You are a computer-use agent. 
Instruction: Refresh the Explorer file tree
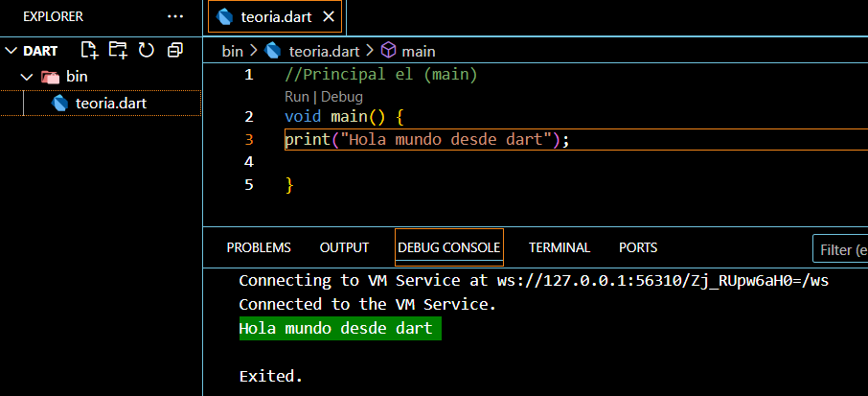click(147, 50)
